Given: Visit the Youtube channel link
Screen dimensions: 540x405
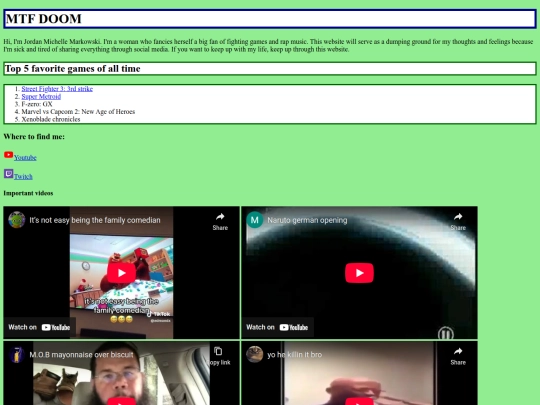Looking at the screenshot, I should tap(25, 158).
